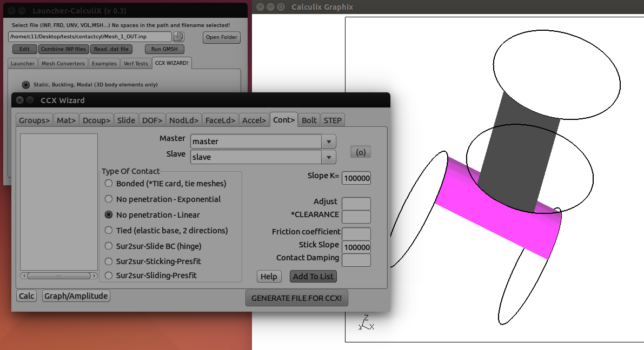The height and width of the screenshot is (350, 644).
Task: Click the Run GMSH button
Action: click(164, 49)
